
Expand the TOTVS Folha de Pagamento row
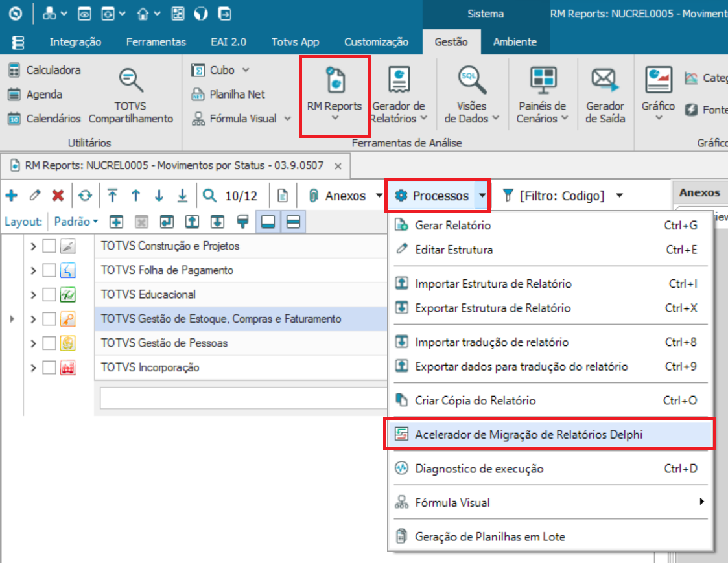coord(33,270)
